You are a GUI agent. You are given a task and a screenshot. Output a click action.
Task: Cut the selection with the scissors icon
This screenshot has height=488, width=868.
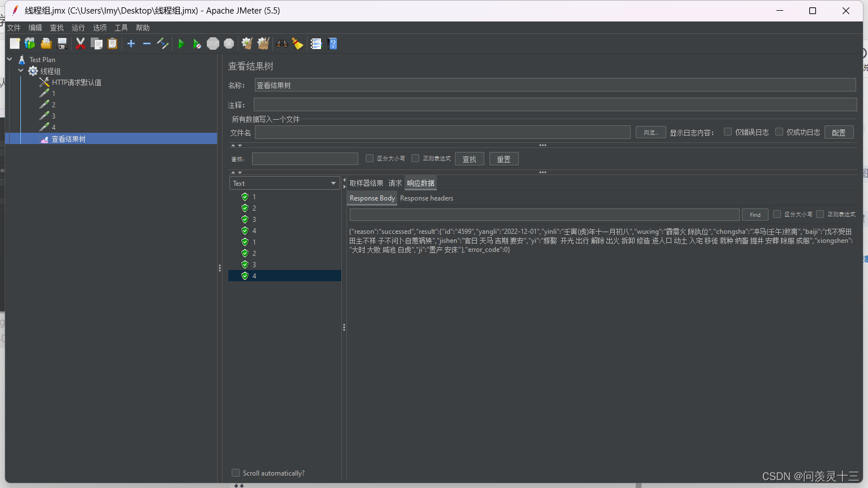click(x=80, y=43)
